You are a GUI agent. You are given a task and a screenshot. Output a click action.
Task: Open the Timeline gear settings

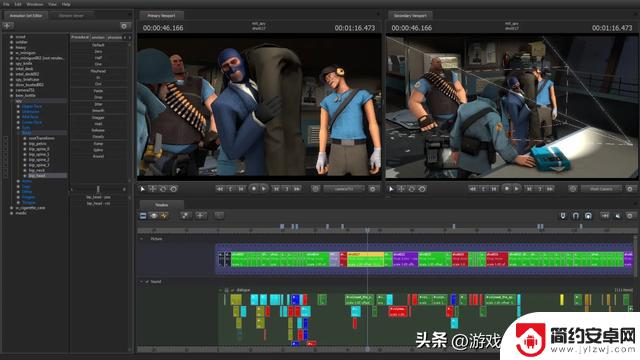[630, 216]
